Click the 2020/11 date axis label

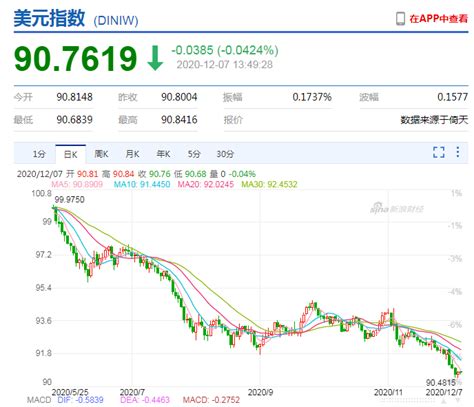388,392
